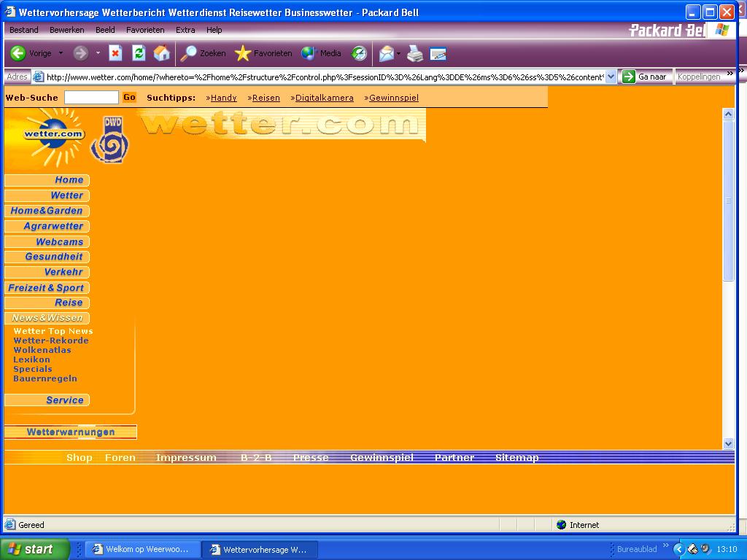The height and width of the screenshot is (560, 747).
Task: Refresh the page with the green arrows icon
Action: [x=139, y=53]
